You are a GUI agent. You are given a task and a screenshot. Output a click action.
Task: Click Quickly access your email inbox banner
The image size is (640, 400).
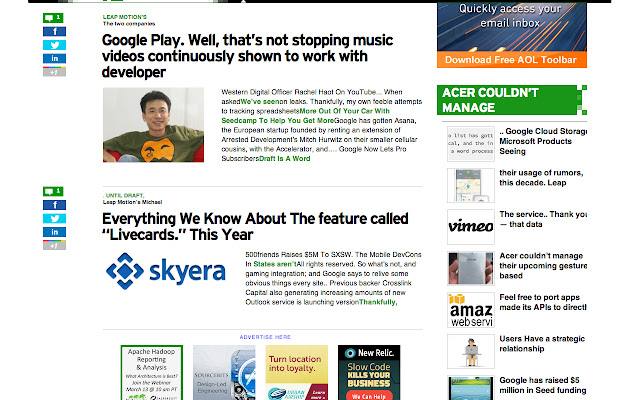coord(511,26)
